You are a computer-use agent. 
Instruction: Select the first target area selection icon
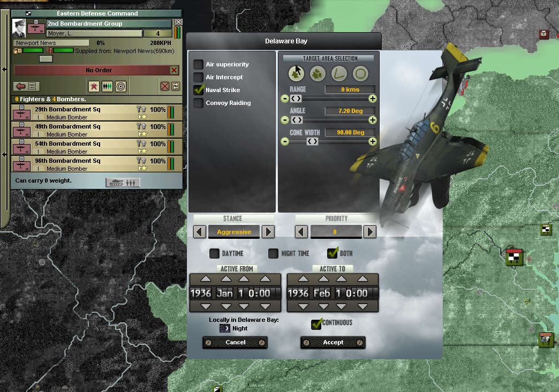[x=296, y=73]
